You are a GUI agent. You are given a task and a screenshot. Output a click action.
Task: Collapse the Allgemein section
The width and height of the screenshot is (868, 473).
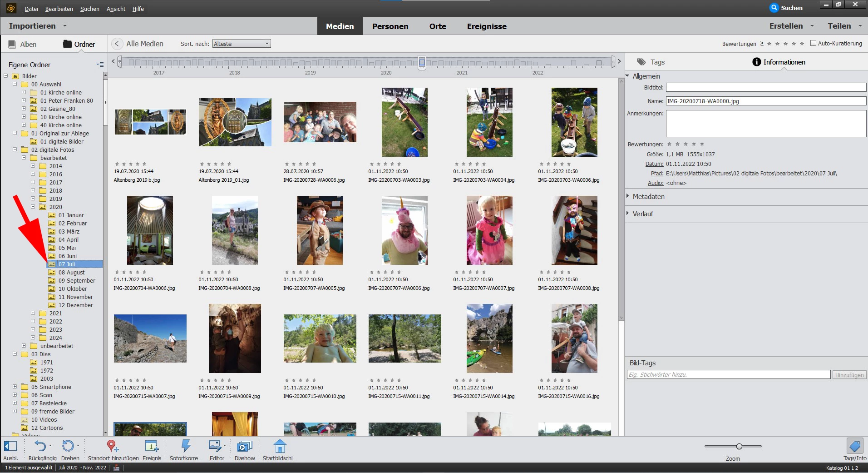tap(627, 76)
